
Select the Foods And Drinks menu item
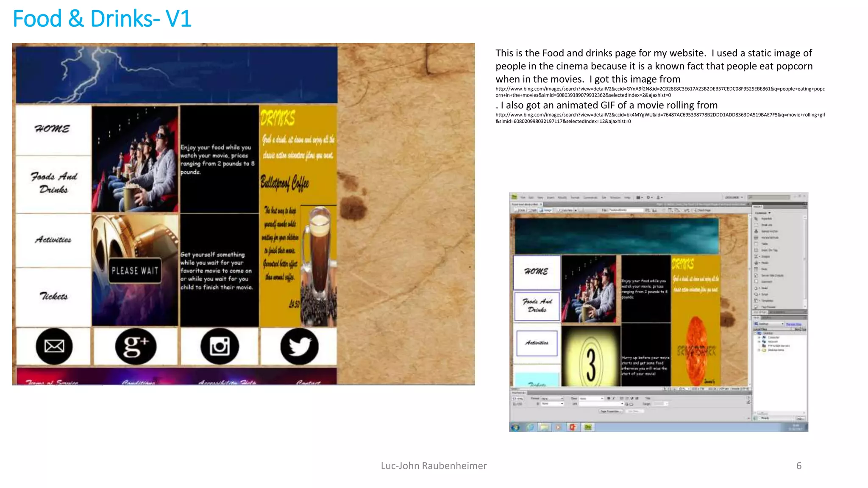click(53, 183)
